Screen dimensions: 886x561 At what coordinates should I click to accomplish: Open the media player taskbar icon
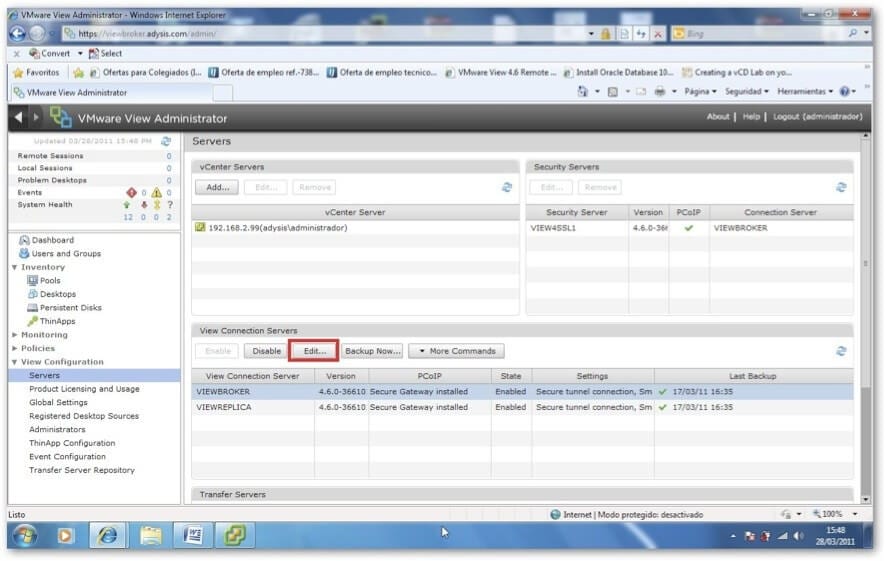click(x=65, y=535)
